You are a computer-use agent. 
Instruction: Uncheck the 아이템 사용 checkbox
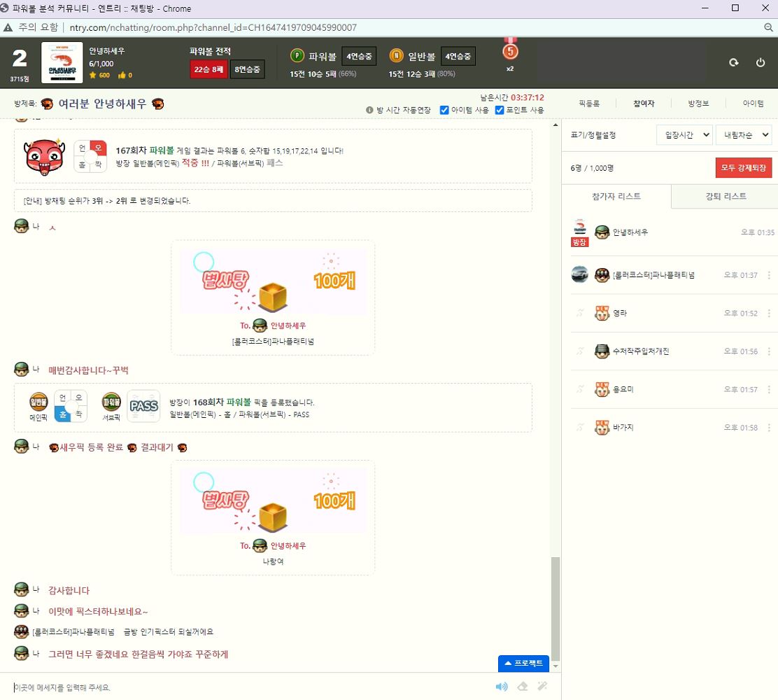(x=444, y=110)
